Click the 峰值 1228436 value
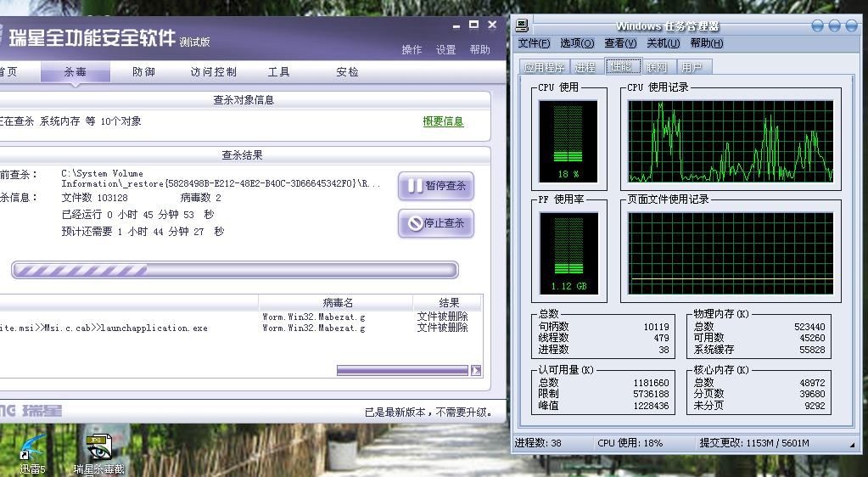The width and height of the screenshot is (868, 477). [x=651, y=406]
